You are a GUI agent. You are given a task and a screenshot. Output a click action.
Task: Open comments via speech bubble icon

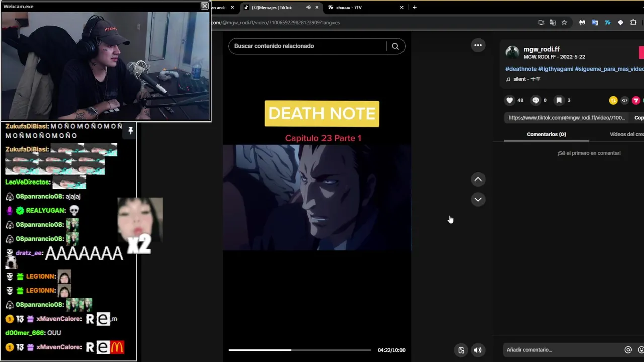pyautogui.click(x=536, y=100)
